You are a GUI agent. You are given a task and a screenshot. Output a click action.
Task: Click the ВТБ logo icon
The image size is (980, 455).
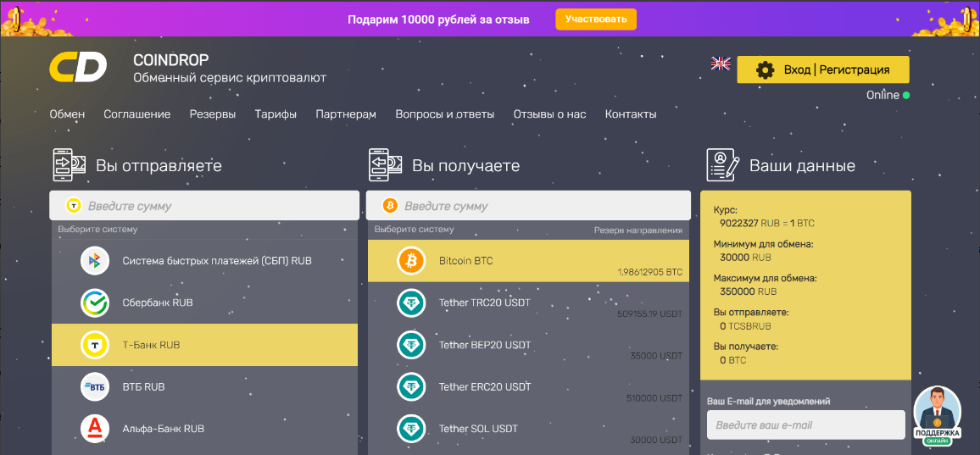[x=95, y=387]
